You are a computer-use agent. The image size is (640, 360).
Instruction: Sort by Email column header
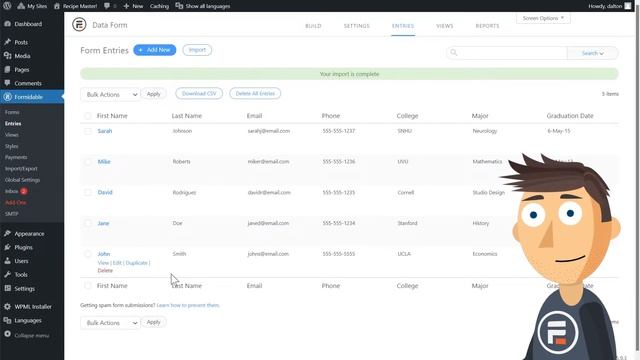tap(254, 116)
